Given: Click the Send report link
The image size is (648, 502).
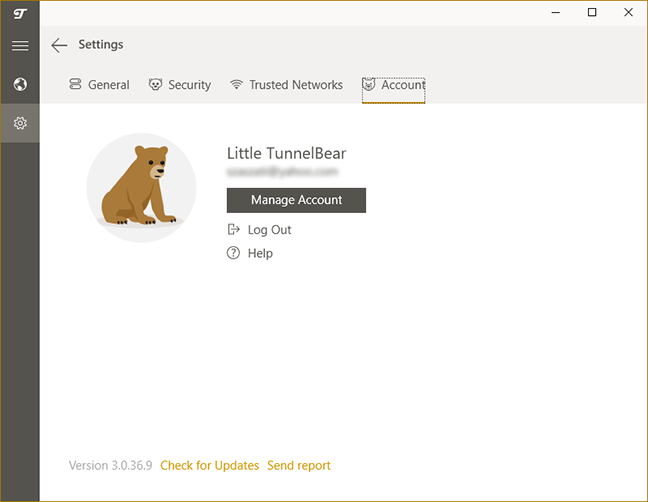Looking at the screenshot, I should click(298, 466).
